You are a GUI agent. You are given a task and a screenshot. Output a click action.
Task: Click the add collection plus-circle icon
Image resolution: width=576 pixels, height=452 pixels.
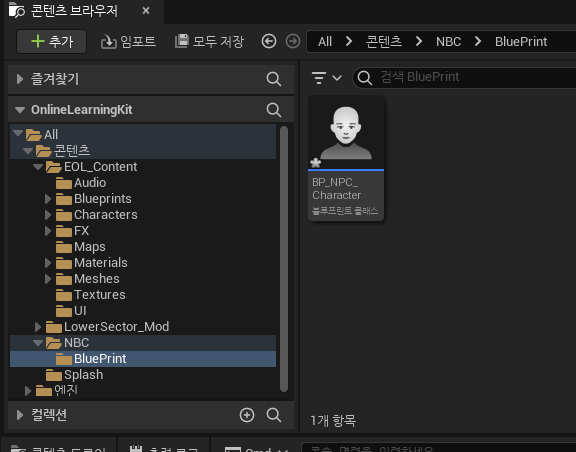click(247, 415)
